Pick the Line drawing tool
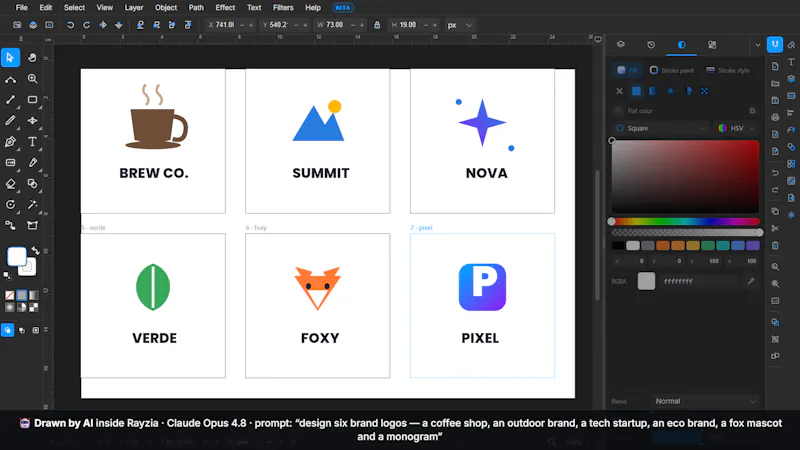This screenshot has width=800, height=450. tap(10, 100)
